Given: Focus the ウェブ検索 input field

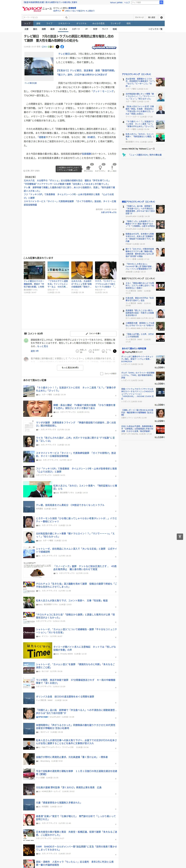Looking at the screenshot, I should tap(145, 2).
